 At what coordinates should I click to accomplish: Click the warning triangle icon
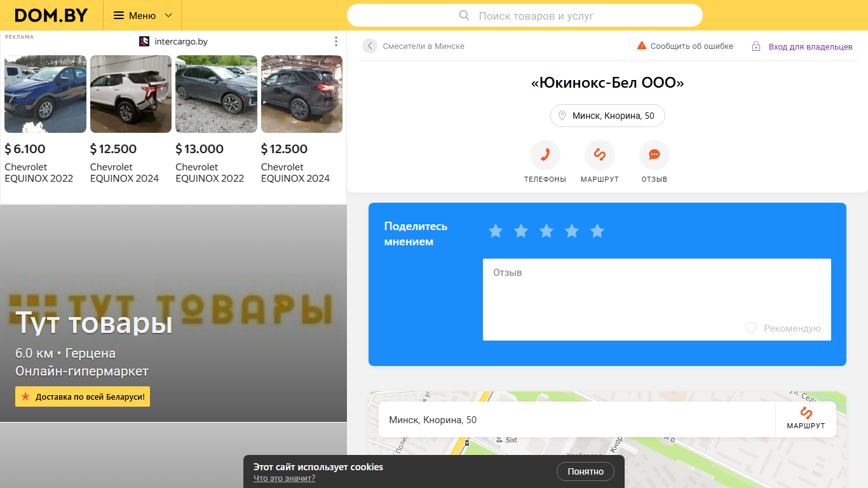tap(642, 46)
